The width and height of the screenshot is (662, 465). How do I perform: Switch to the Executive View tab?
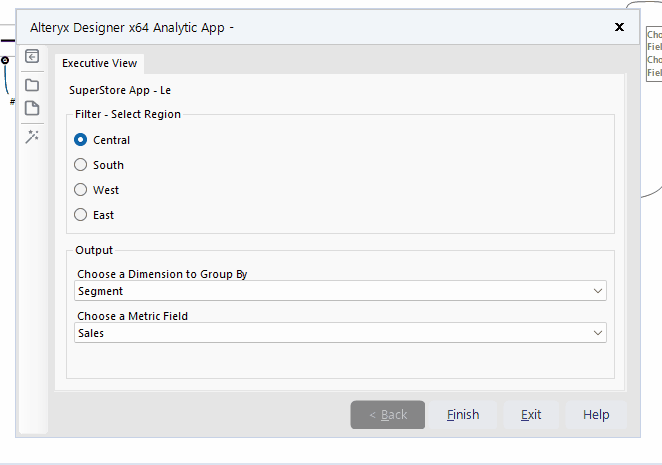pos(100,63)
